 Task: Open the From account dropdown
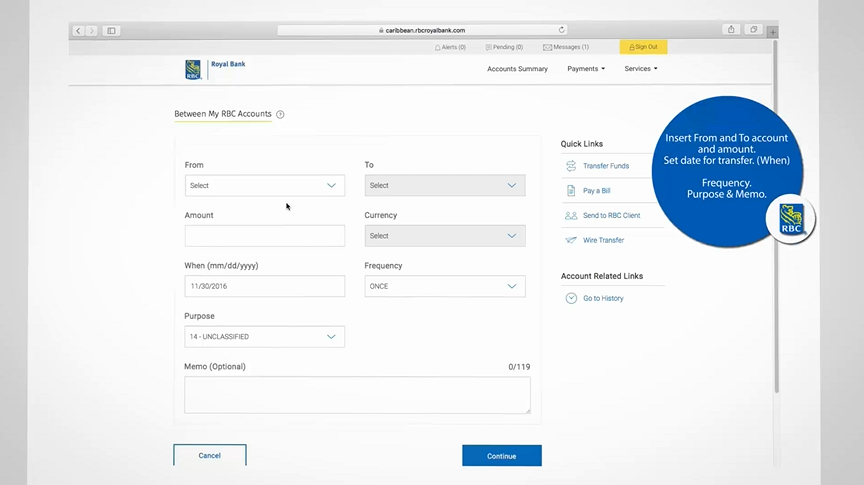click(264, 186)
